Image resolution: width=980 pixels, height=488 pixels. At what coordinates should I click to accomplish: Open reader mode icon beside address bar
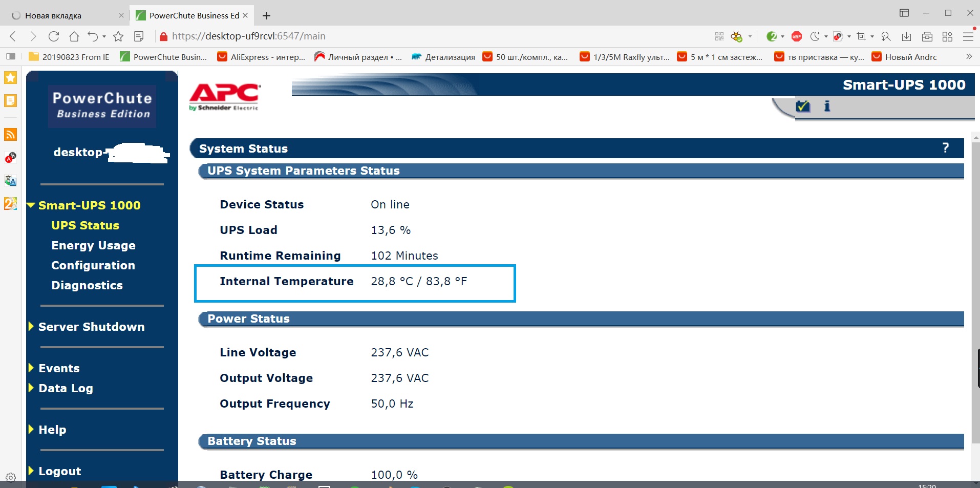[x=139, y=36]
